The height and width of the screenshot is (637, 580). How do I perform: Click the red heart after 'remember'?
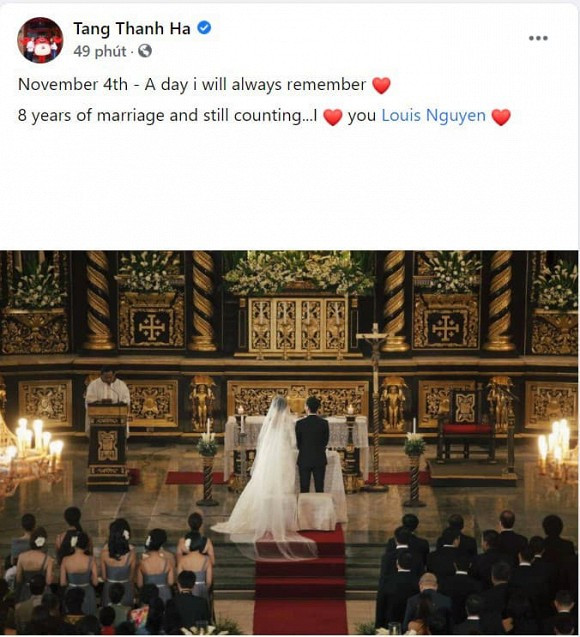click(x=381, y=85)
